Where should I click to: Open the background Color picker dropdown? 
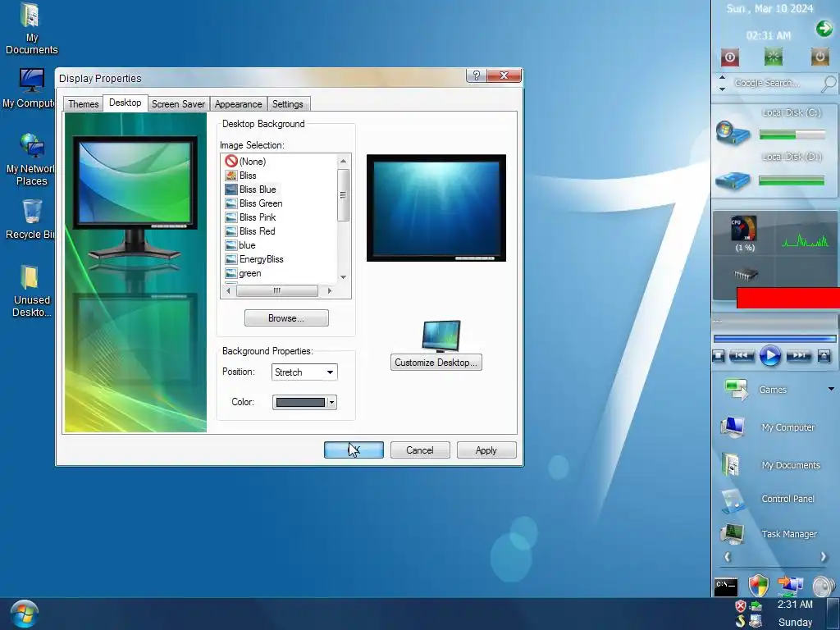tap(304, 402)
